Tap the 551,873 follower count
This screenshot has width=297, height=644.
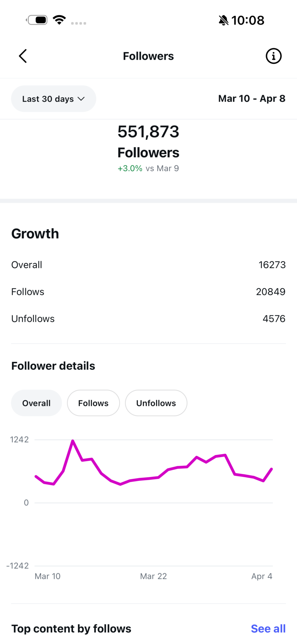pos(148,131)
